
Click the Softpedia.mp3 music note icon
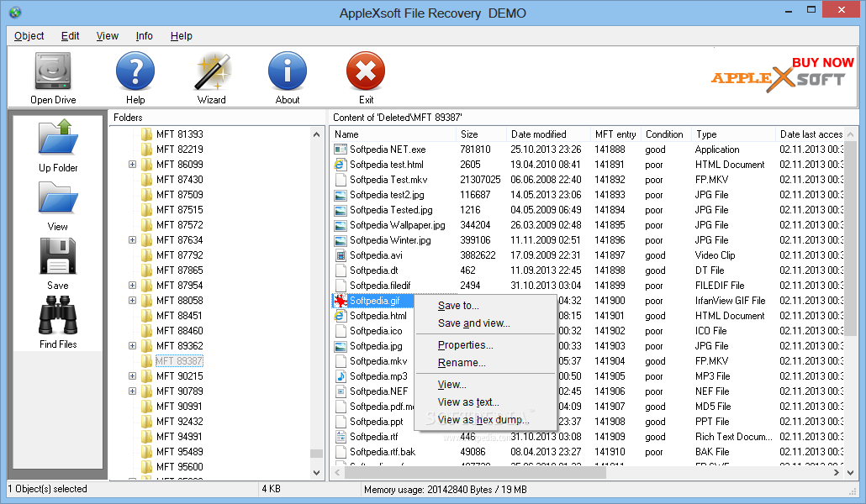341,376
